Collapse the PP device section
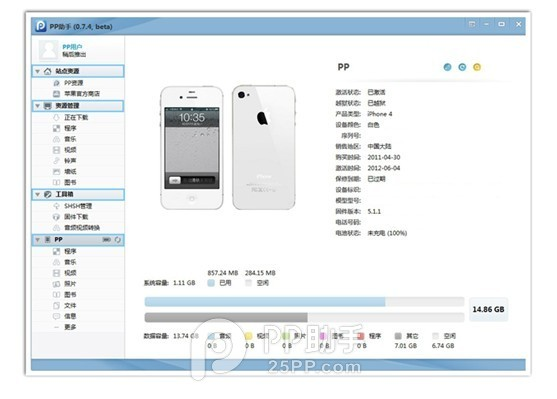 (37, 240)
